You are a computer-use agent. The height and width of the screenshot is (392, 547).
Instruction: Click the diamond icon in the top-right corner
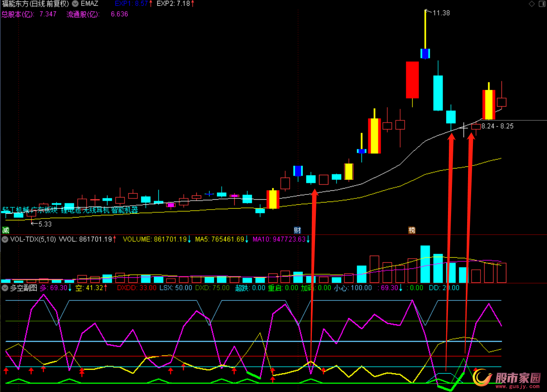coord(531,4)
